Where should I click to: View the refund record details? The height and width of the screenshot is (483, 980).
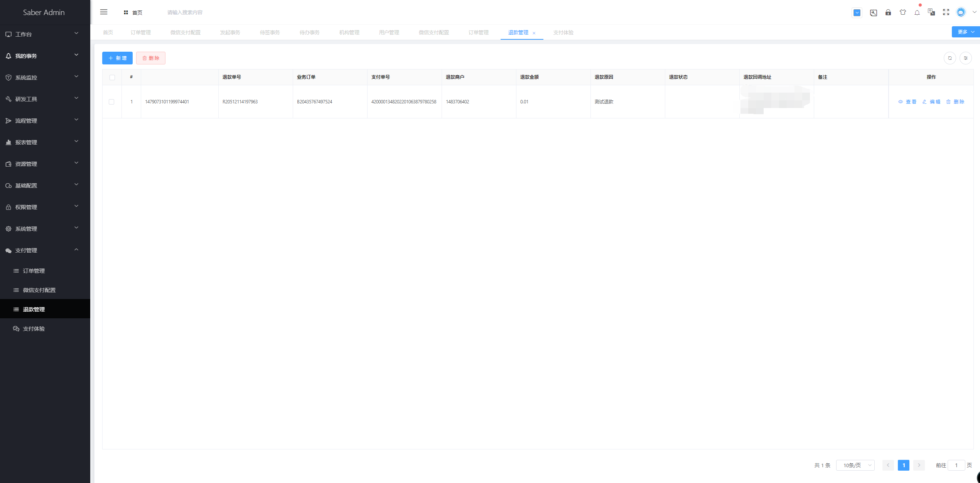(x=907, y=102)
